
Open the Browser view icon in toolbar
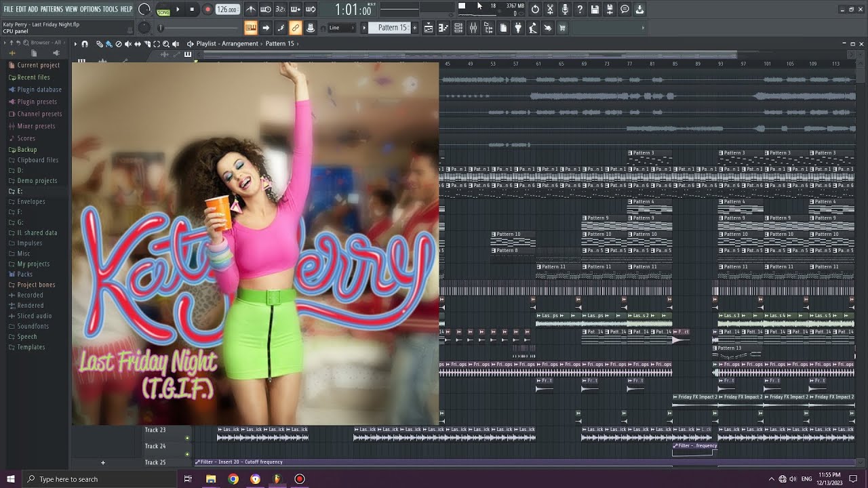pos(488,28)
